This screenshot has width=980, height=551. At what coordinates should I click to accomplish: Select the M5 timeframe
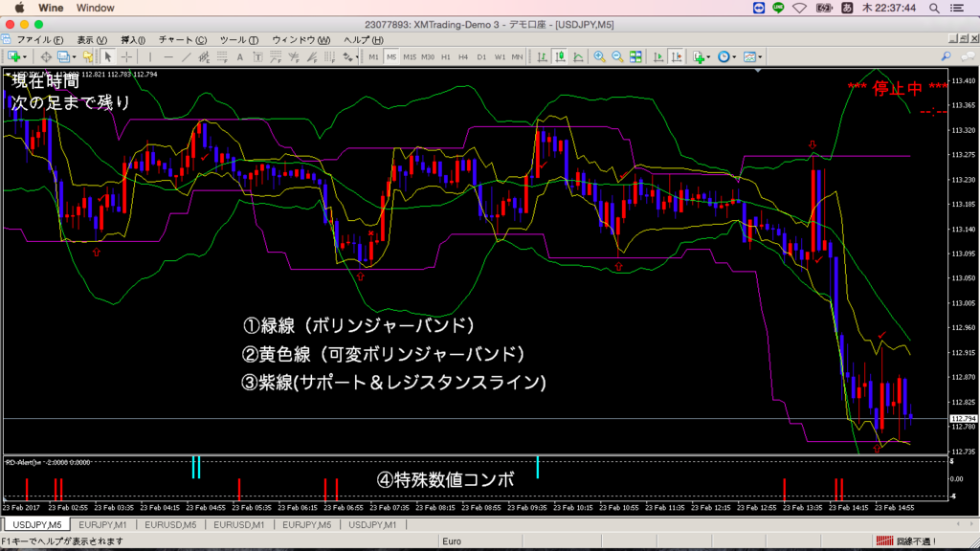point(391,56)
